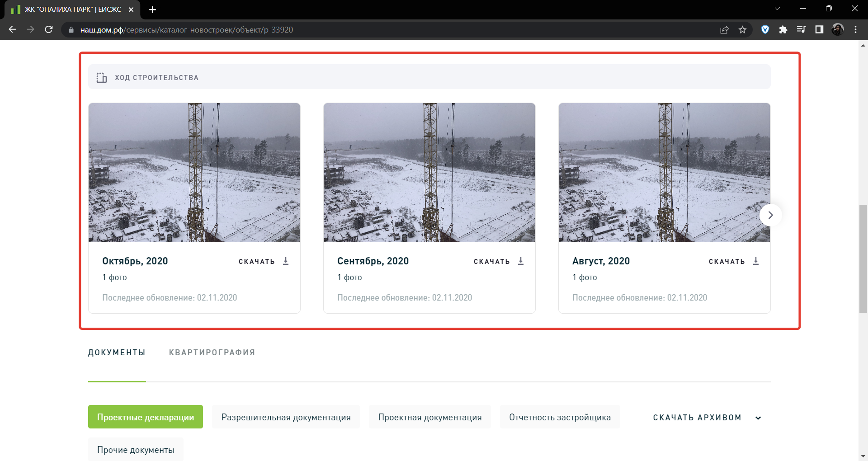Show next construction photos with arrow

(x=770, y=215)
